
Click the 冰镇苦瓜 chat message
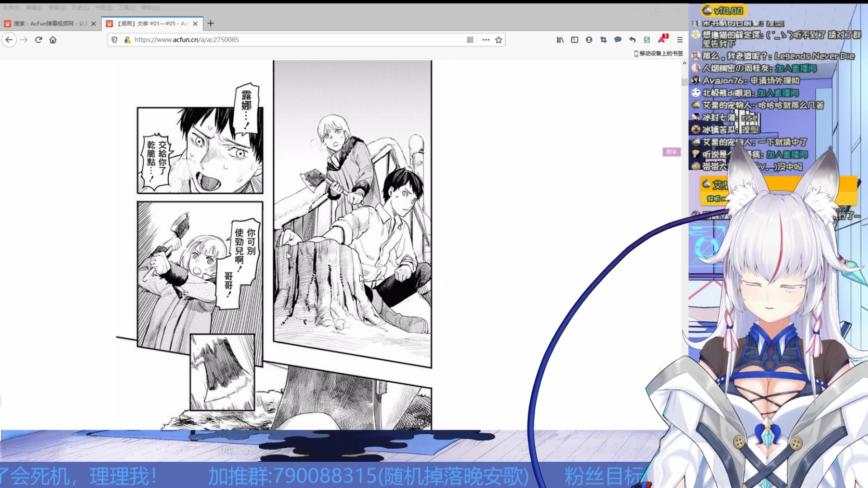click(726, 130)
